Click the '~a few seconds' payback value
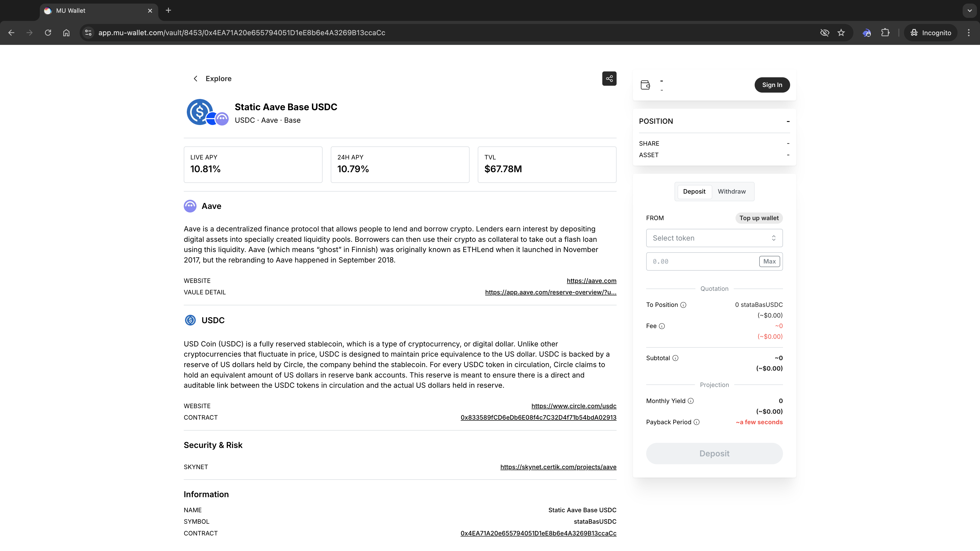 (759, 422)
